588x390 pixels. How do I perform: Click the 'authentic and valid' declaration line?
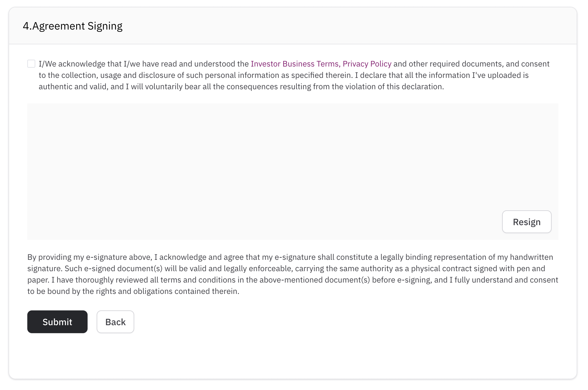point(241,86)
